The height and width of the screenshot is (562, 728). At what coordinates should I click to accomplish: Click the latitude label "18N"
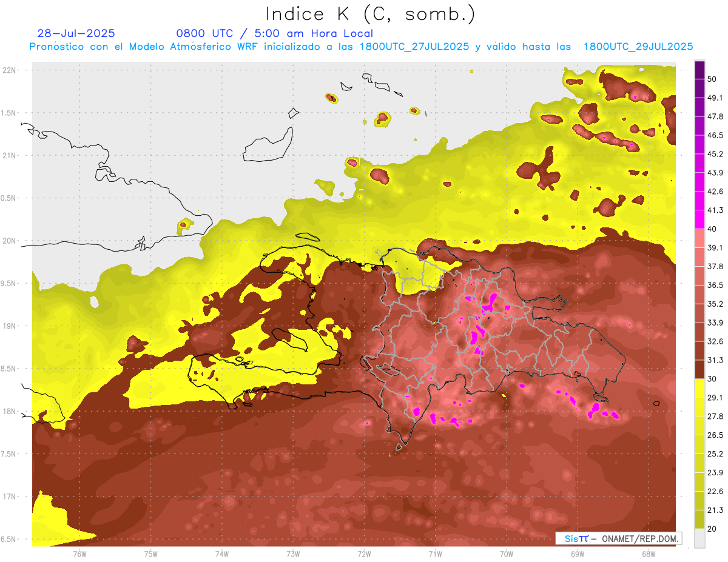[x=9, y=412]
